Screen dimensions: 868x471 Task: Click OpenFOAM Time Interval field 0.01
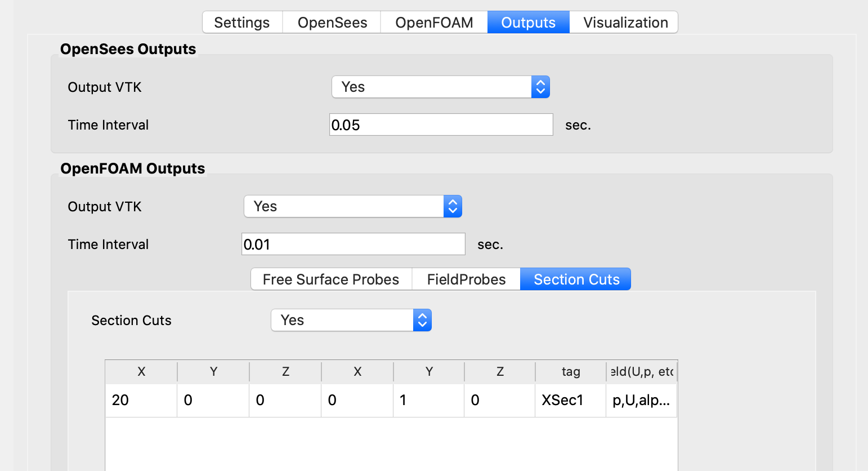pyautogui.click(x=354, y=244)
